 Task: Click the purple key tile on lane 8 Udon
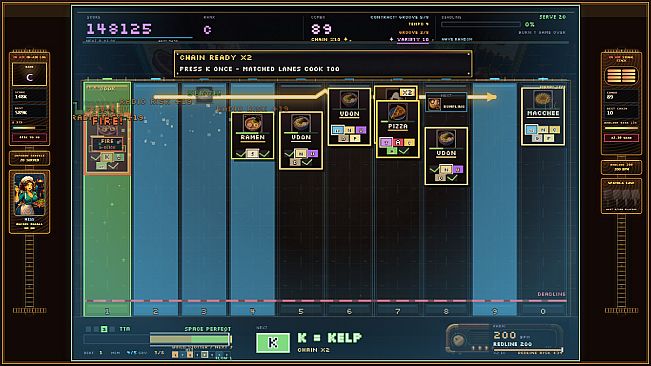[458, 169]
